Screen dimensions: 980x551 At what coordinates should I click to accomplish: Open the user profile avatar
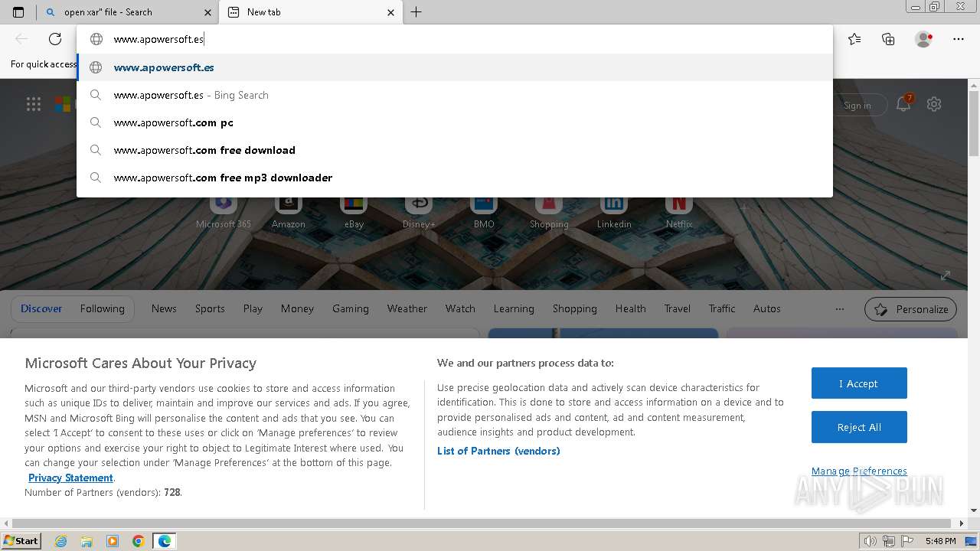[924, 39]
